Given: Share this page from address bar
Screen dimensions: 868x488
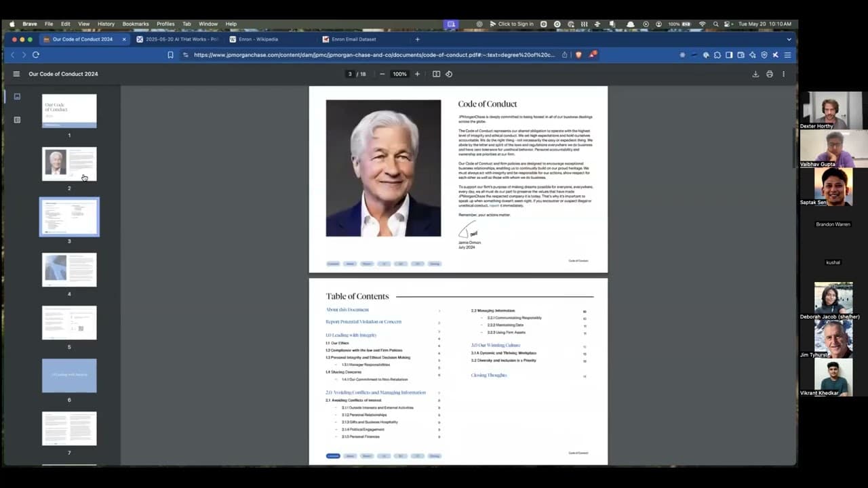Looking at the screenshot, I should point(564,55).
